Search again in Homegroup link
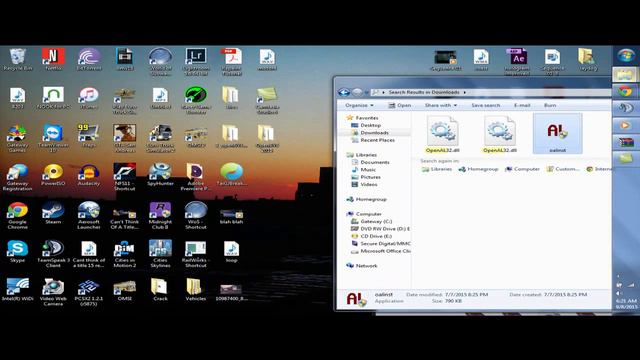This screenshot has height=360, width=640. tap(479, 169)
